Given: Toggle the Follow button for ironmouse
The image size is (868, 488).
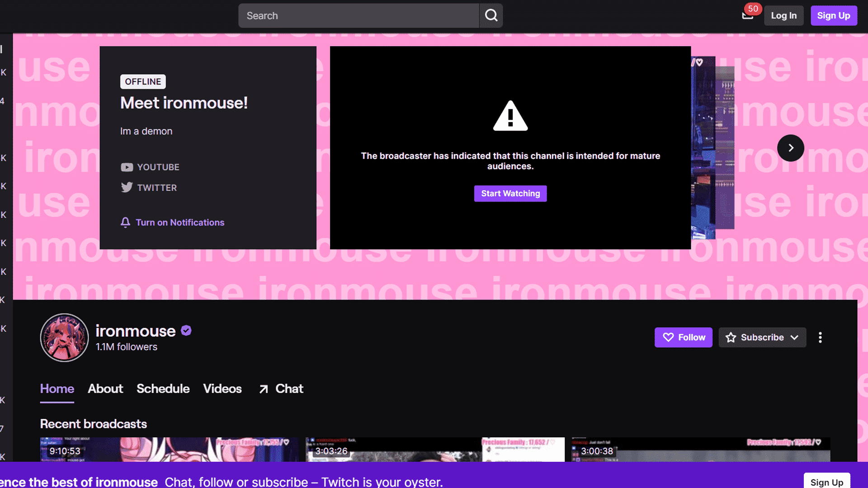Looking at the screenshot, I should coord(683,337).
